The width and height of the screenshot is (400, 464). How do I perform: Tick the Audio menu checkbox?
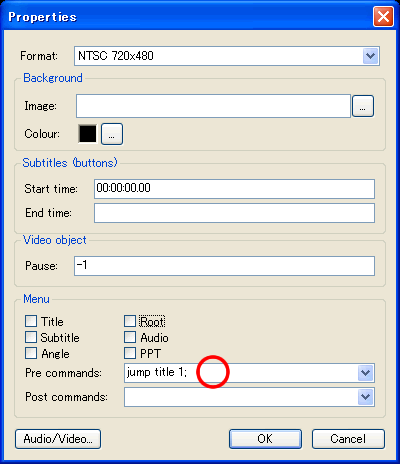(130, 337)
